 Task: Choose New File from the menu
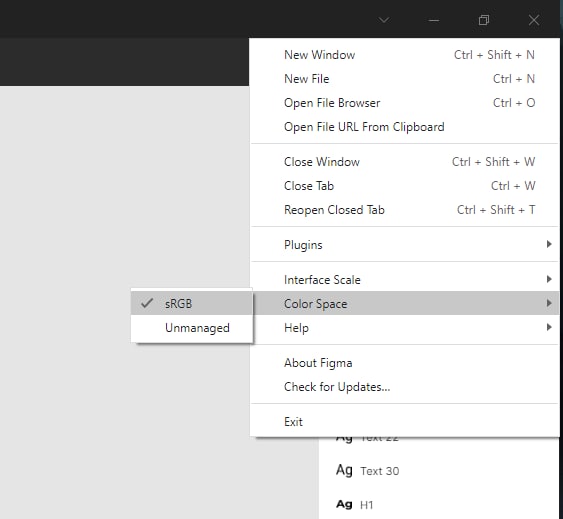[404, 79]
